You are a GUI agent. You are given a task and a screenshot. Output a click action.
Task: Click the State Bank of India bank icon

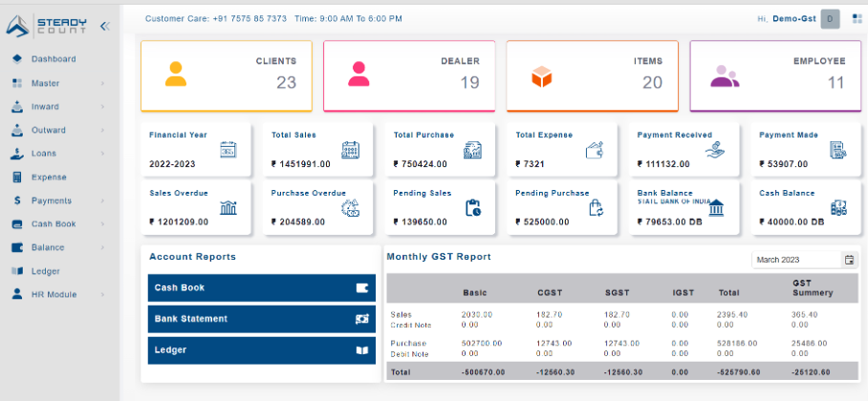click(x=717, y=207)
